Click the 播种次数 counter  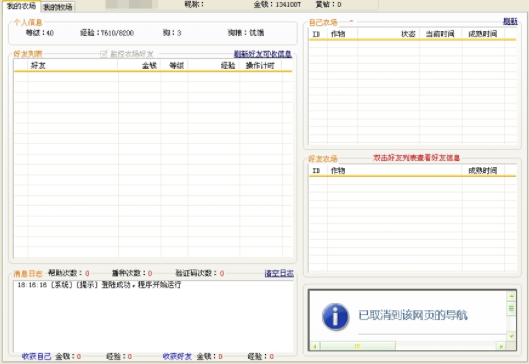(x=132, y=273)
